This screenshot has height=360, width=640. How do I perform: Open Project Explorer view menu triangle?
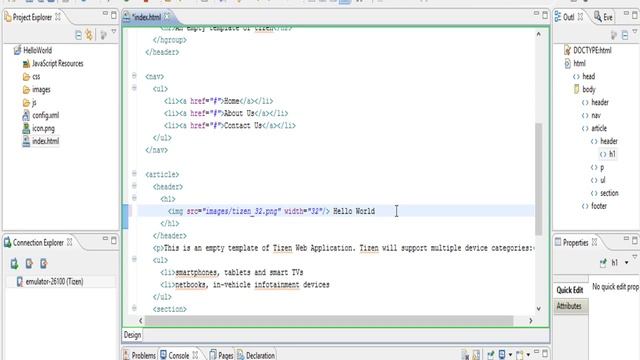[114, 31]
